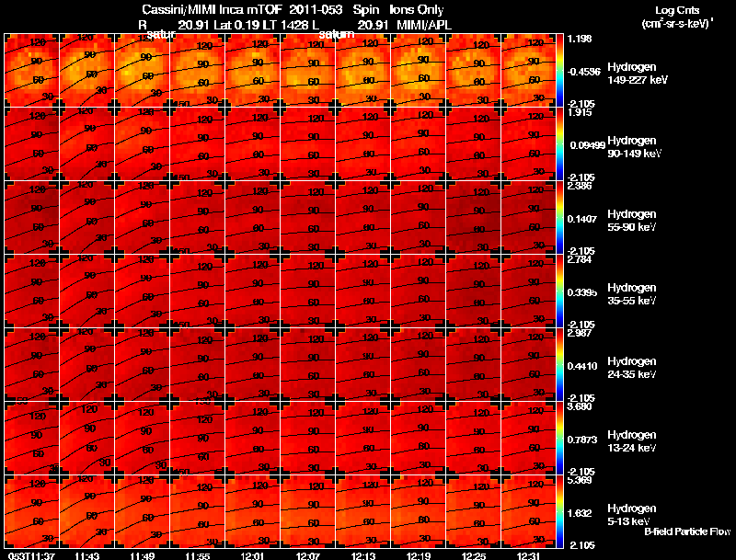736x560 pixels.
Task: Click the B-field Particle Flow caption
Action: click(687, 531)
